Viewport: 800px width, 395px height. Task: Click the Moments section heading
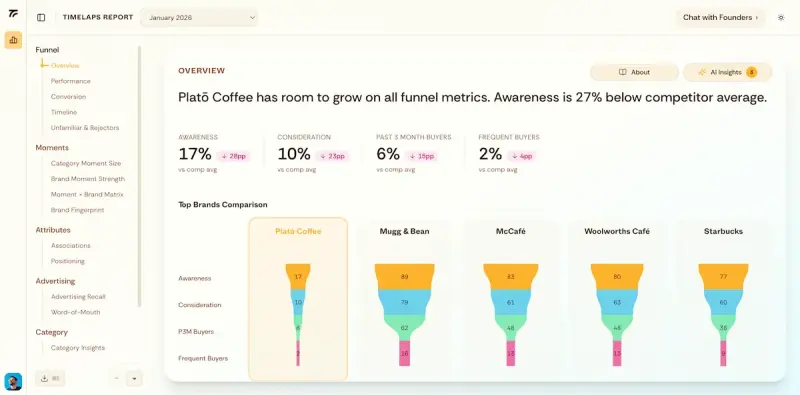52,147
